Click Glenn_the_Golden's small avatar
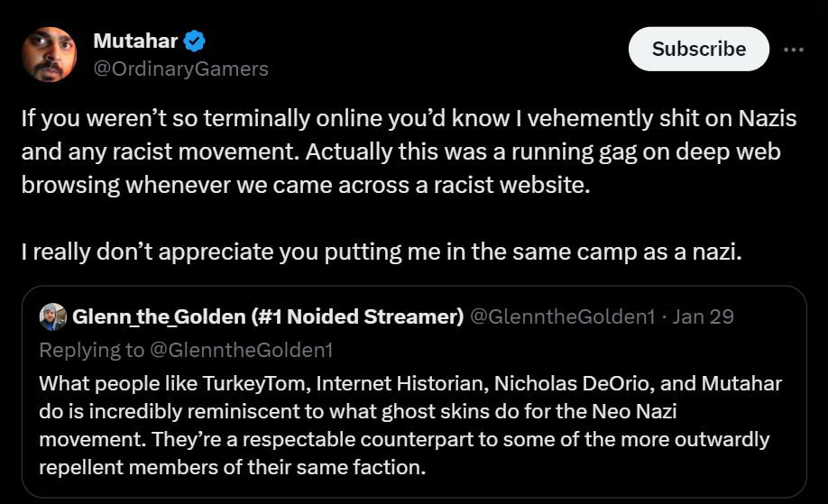The image size is (828, 504). (x=53, y=316)
